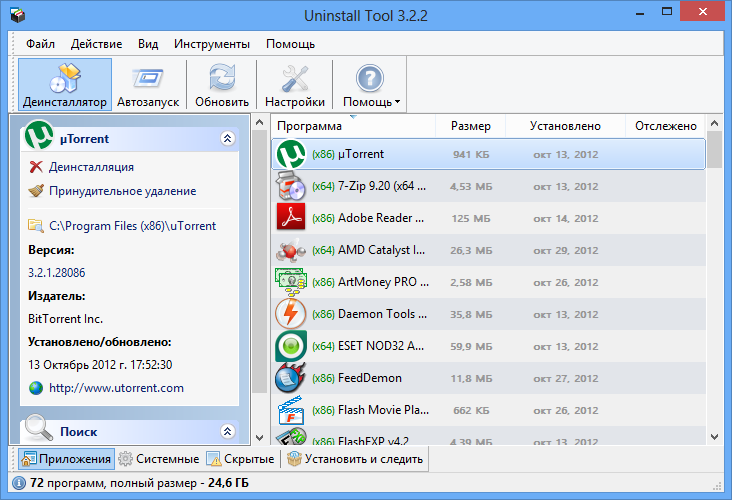Viewport: 732px width, 500px height.
Task: Click the 59,9 МБ size cell
Action: 471,346
